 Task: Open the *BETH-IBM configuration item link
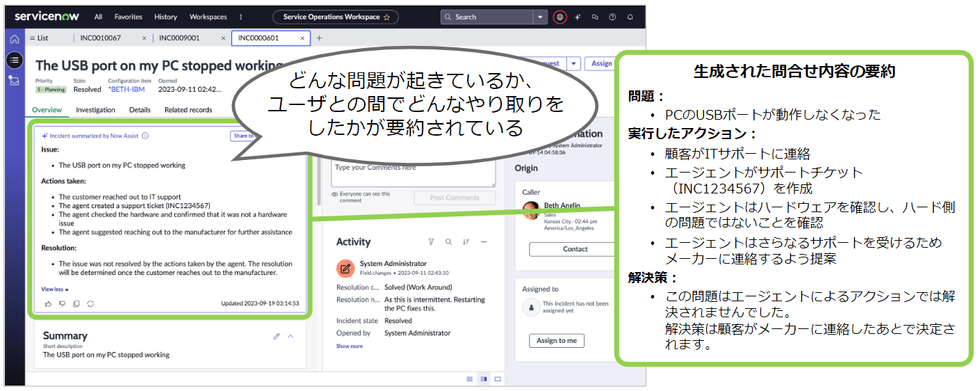pyautogui.click(x=126, y=89)
